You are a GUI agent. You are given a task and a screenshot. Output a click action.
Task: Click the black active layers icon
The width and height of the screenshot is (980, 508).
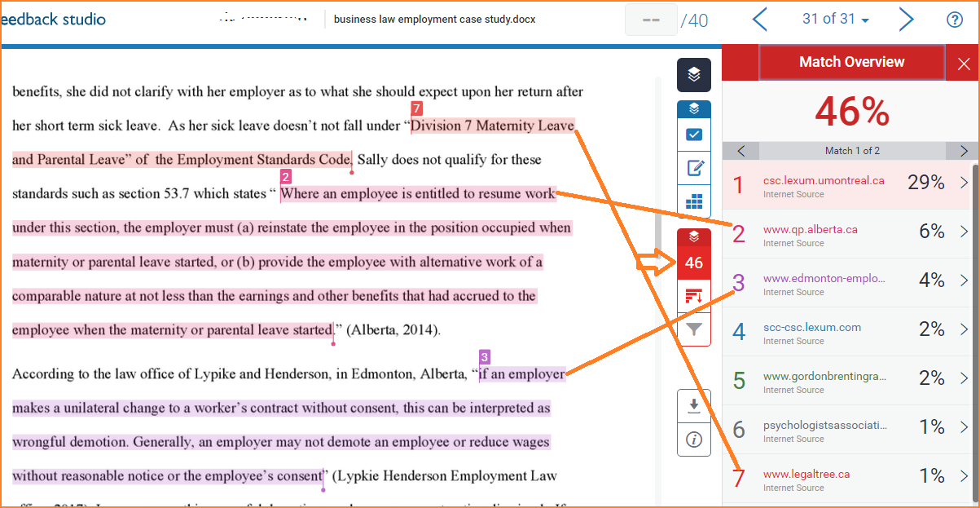tap(693, 75)
